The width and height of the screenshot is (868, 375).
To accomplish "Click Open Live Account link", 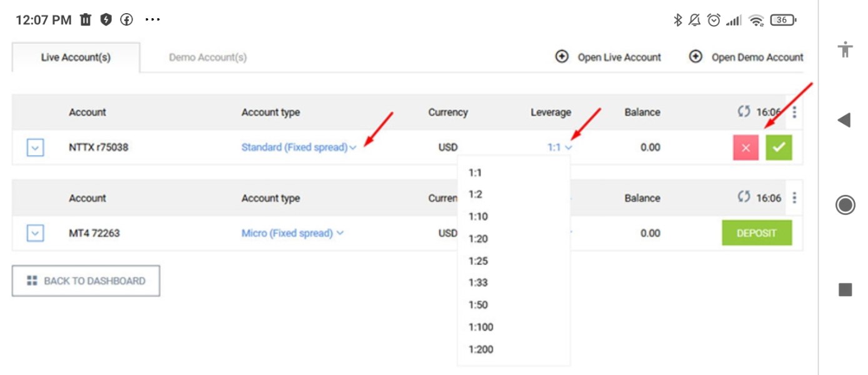I will pos(608,57).
